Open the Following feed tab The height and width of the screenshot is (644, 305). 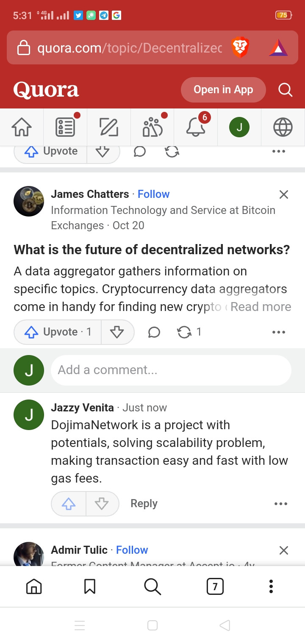point(65,127)
